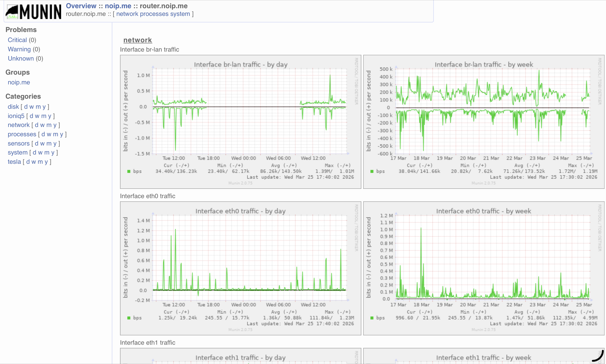Open the Unknown problems list
This screenshot has width=606, height=364.
click(x=21, y=58)
